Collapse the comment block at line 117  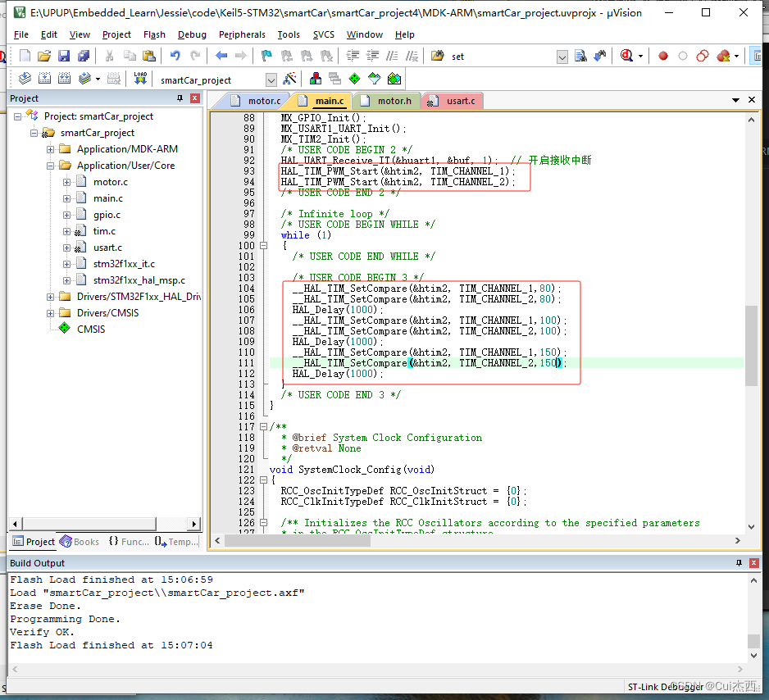[264, 426]
